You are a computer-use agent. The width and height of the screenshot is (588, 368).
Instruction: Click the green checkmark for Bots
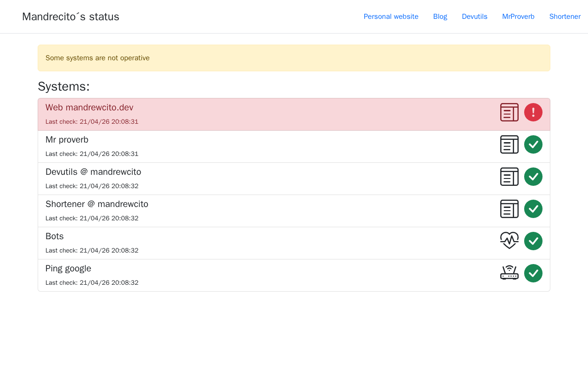533,241
